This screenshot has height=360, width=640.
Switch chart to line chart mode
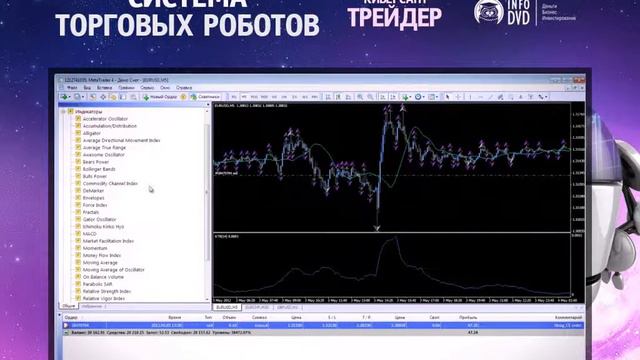coord(348,97)
